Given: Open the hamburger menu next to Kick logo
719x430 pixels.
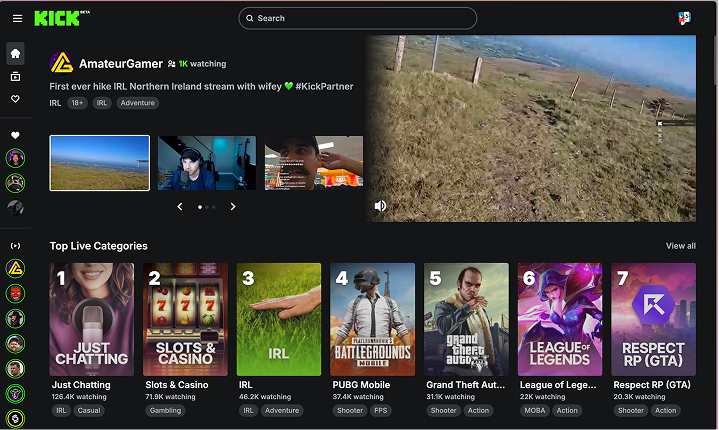Looking at the screenshot, I should tap(15, 18).
